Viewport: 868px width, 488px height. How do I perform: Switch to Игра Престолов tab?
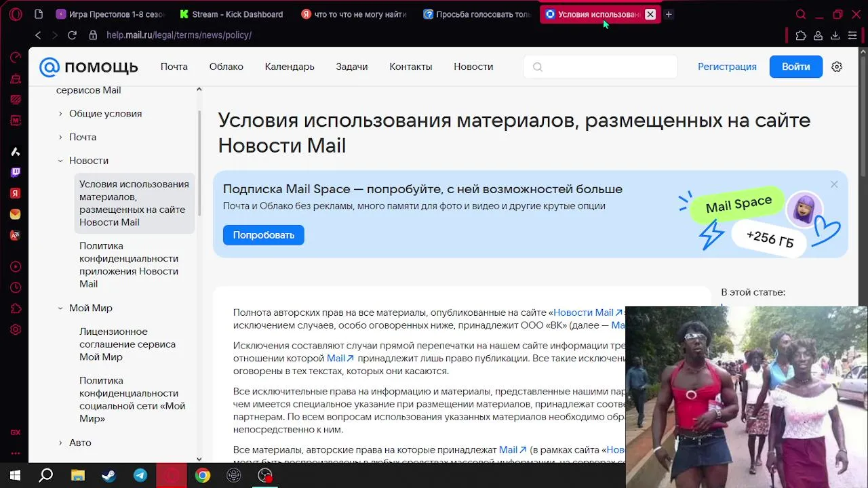pyautogui.click(x=110, y=14)
